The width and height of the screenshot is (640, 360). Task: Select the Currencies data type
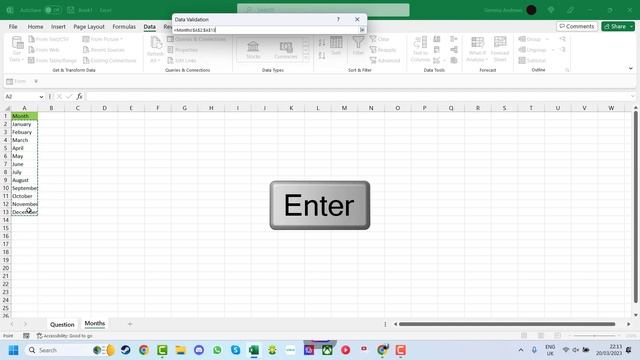click(286, 50)
